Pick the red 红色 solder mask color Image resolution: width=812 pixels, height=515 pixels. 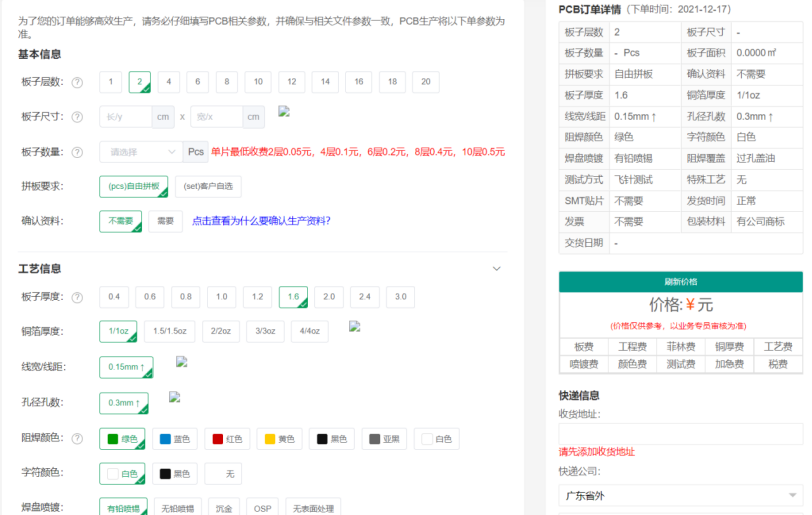pyautogui.click(x=227, y=439)
